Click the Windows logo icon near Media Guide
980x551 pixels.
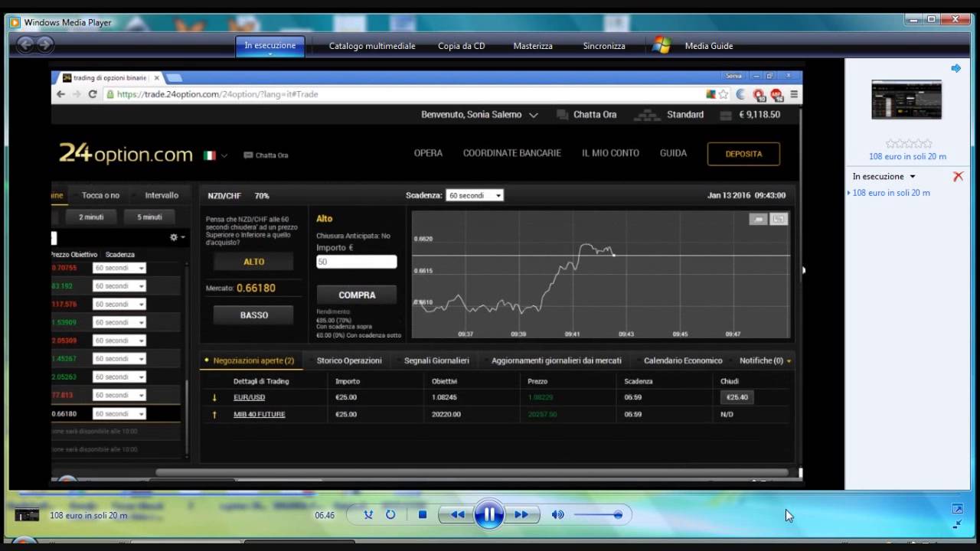click(x=661, y=45)
